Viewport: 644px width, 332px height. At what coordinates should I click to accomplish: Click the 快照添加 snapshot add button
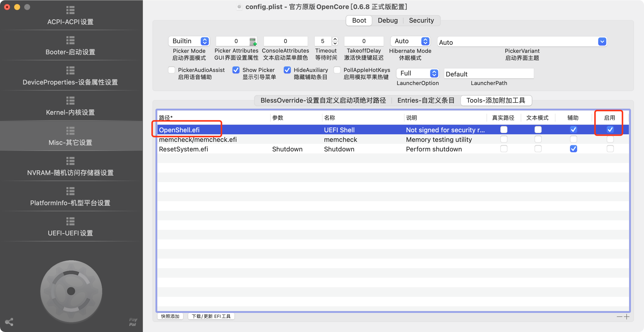pos(170,316)
